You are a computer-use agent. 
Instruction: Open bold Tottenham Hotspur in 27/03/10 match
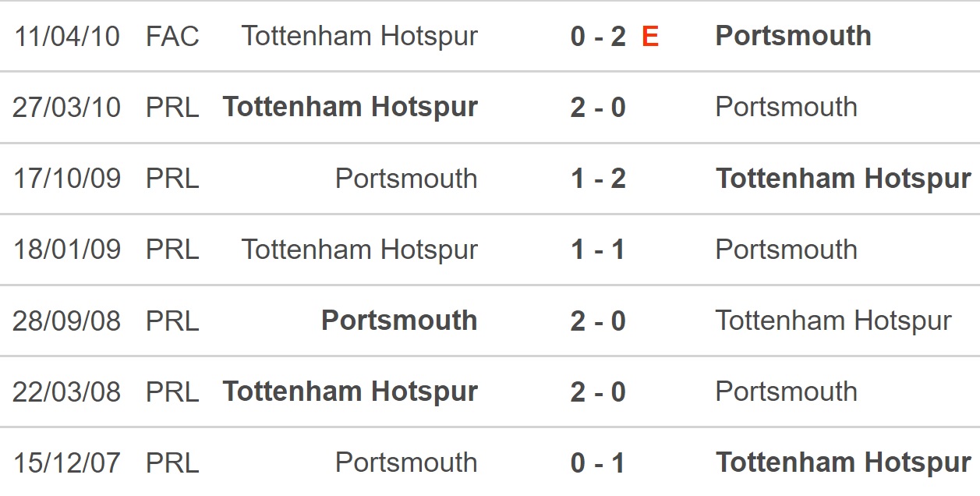[350, 108]
